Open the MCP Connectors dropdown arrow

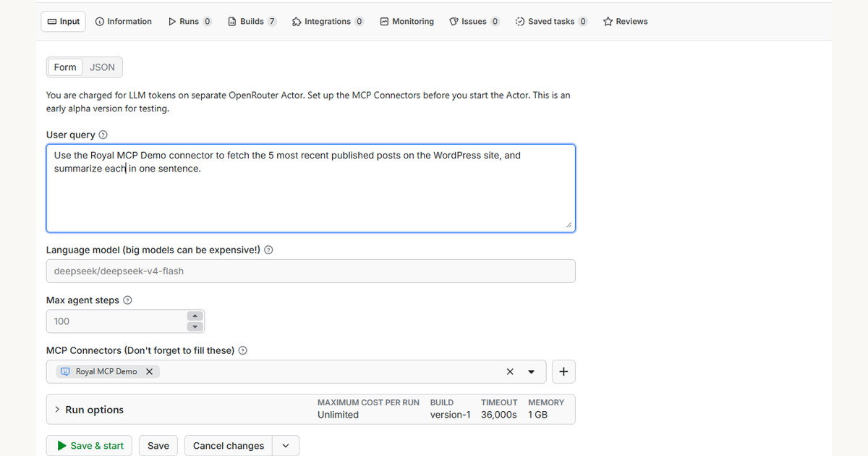point(532,372)
